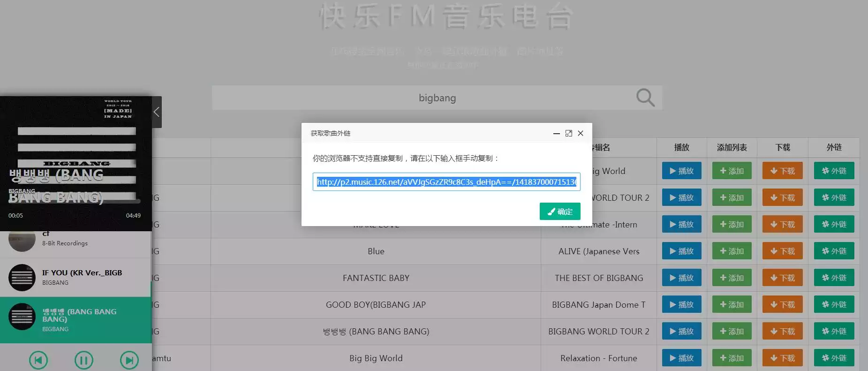Image resolution: width=868 pixels, height=371 pixels.
Task: Minimize the 获取歌曲外链 dialog
Action: pos(557,134)
